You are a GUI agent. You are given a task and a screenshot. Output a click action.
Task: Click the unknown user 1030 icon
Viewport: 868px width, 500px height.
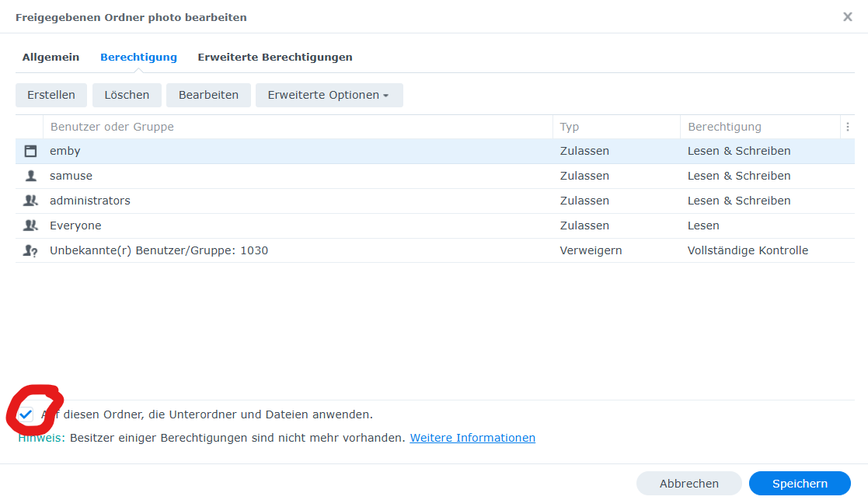[30, 250]
